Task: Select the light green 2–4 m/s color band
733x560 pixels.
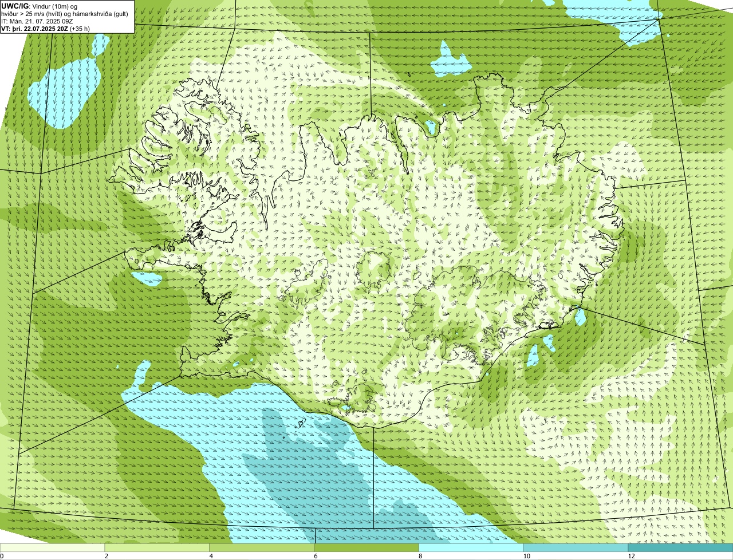Action: [157, 547]
